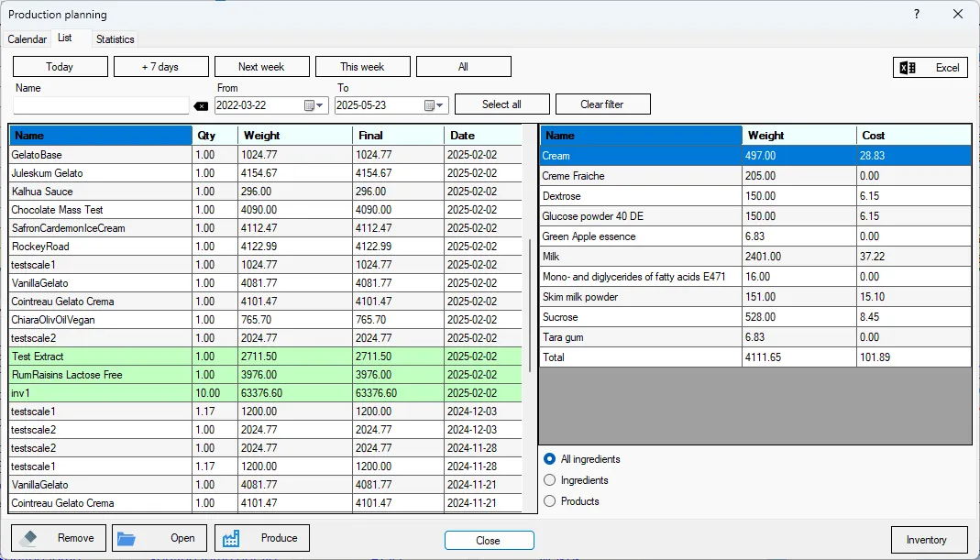Select the Dextrose ingredient row
Viewport: 980px width, 560px height.
755,196
